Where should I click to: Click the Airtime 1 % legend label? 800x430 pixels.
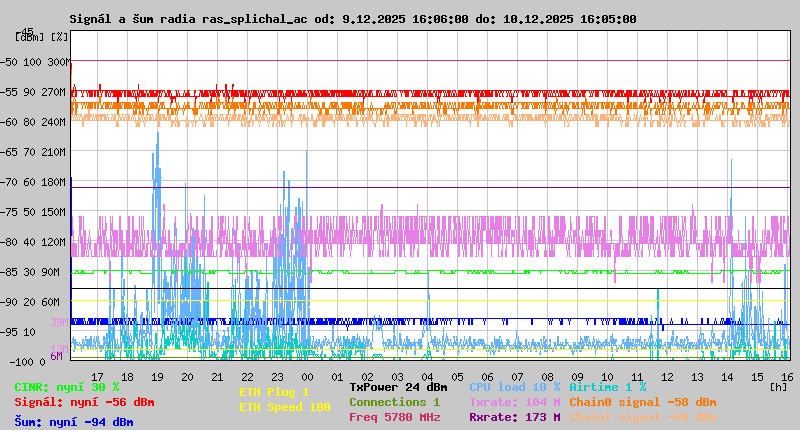[607, 387]
